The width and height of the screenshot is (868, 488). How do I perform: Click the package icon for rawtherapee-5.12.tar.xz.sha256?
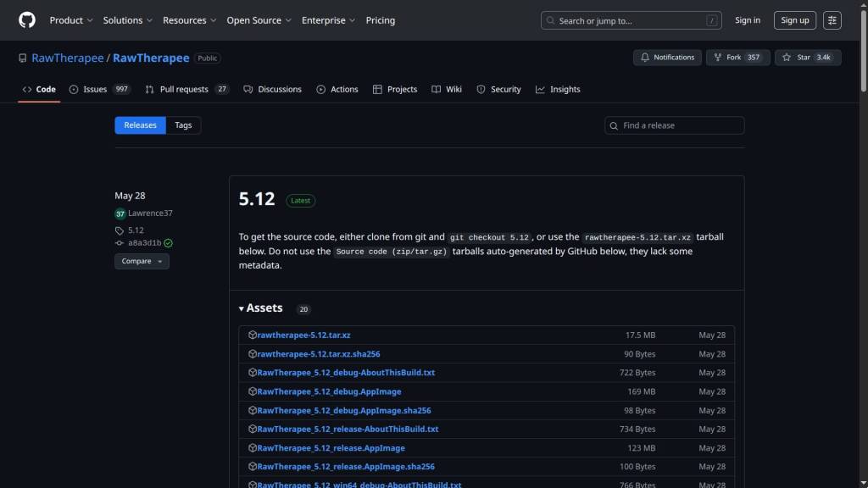pos(253,353)
